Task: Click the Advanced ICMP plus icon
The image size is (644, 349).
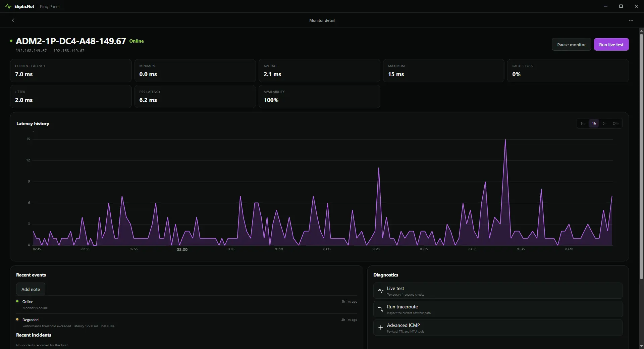Action: click(x=380, y=328)
